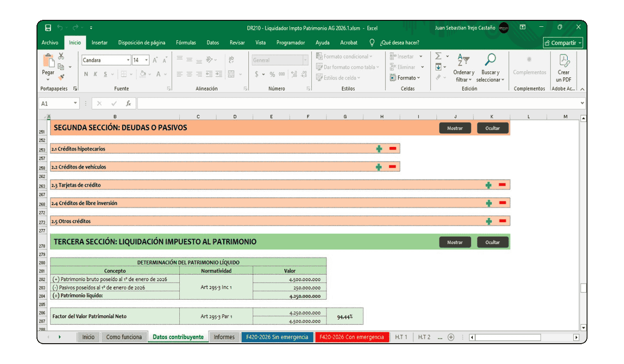
Task: Click the Buscar y seleccionar magnifier
Action: pos(489,67)
